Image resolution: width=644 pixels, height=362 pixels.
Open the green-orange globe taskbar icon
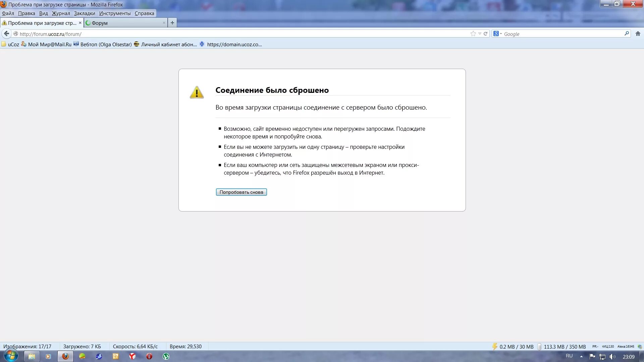[x=82, y=356]
